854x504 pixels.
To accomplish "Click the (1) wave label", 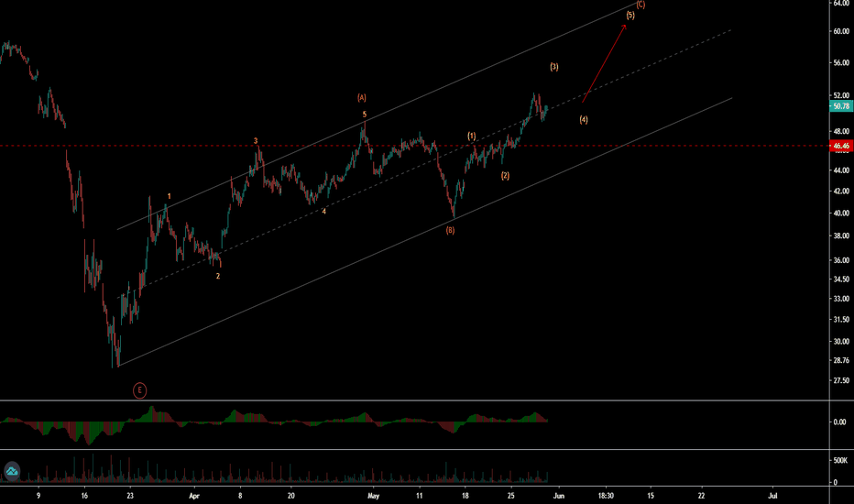I will [x=472, y=137].
